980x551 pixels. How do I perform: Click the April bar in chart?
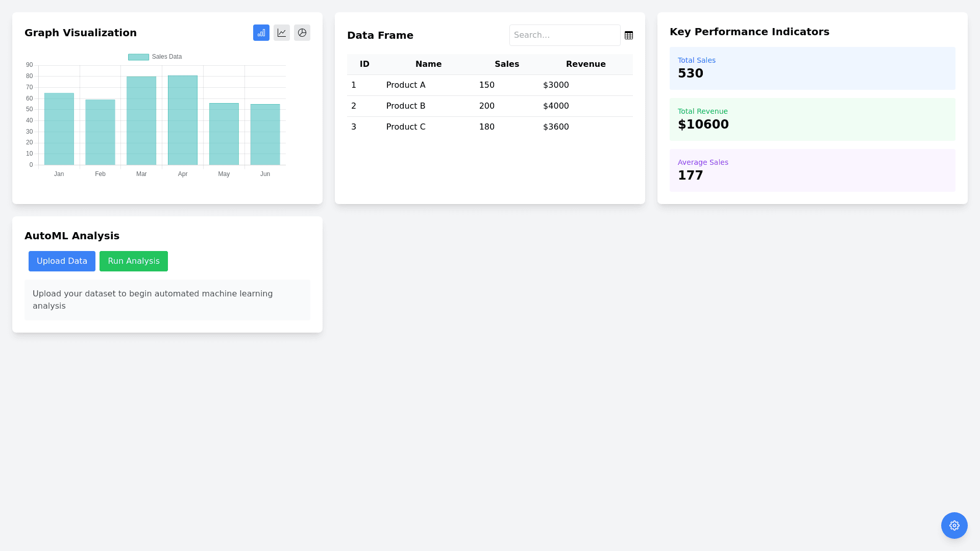pyautogui.click(x=183, y=121)
